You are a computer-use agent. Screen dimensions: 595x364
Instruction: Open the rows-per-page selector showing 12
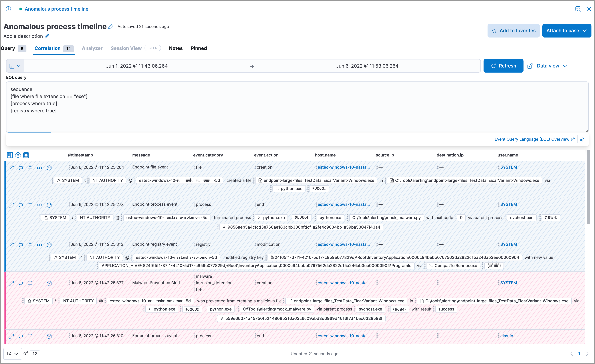click(x=13, y=353)
